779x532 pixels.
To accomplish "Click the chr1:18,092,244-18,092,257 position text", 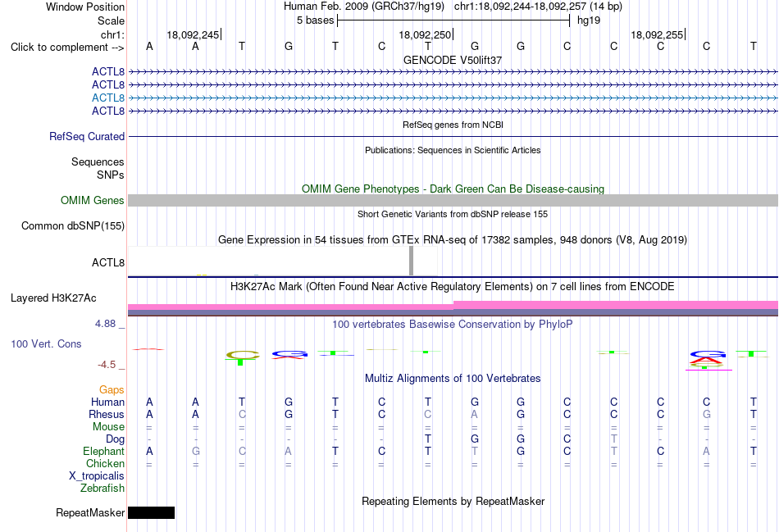I will [538, 7].
